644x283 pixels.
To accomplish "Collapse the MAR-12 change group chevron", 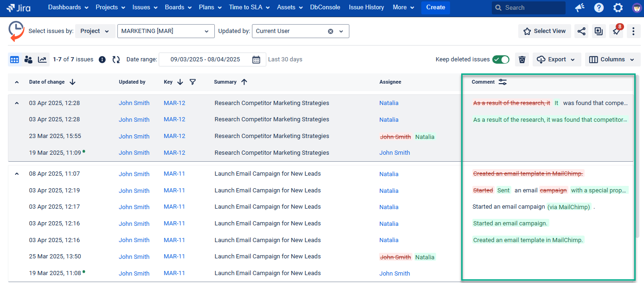I will point(16,103).
